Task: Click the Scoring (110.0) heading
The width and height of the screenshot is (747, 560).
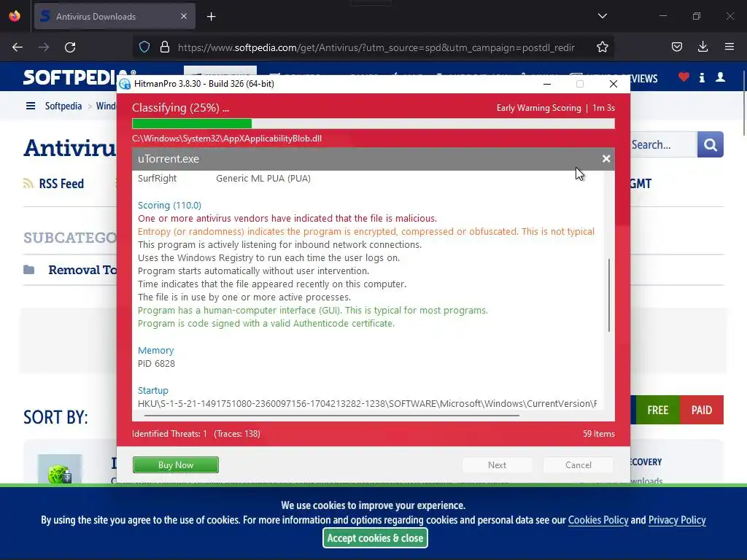Action: point(169,205)
